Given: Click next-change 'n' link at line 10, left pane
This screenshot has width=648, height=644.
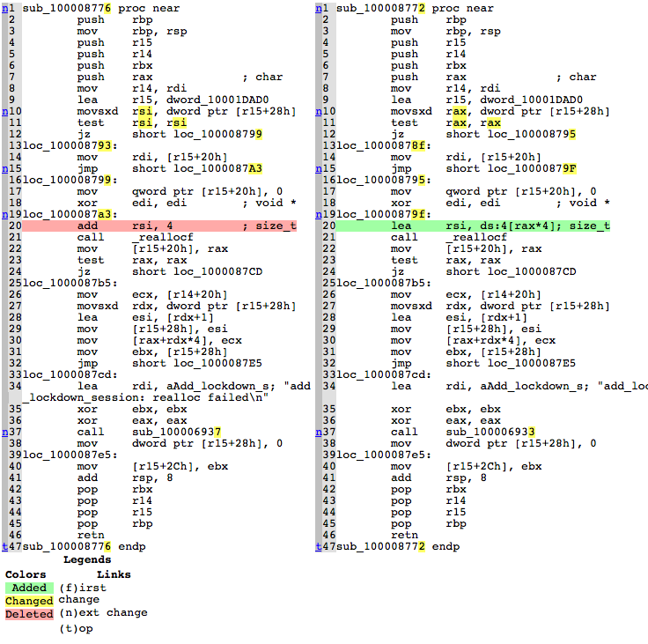Looking at the screenshot, I should tap(5, 111).
